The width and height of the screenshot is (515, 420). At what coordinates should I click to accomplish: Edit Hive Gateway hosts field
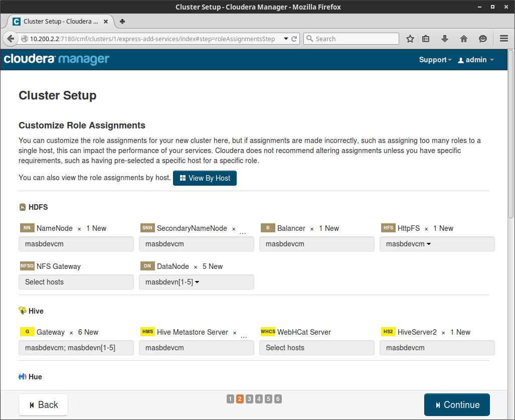pos(76,348)
